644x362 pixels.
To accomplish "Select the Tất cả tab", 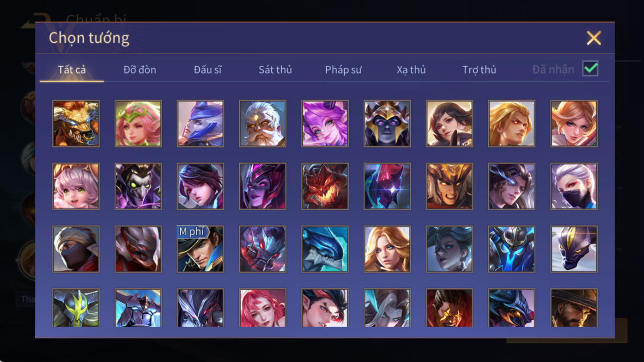I will point(72,69).
